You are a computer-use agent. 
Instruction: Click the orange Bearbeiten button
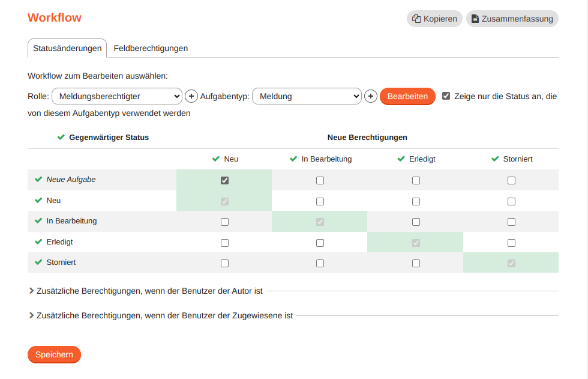click(407, 96)
